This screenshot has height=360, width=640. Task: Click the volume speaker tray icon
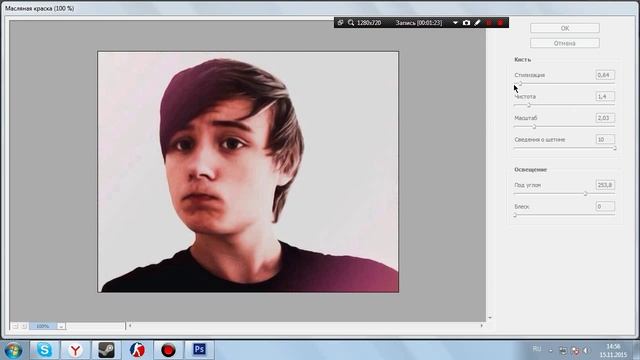(x=586, y=350)
